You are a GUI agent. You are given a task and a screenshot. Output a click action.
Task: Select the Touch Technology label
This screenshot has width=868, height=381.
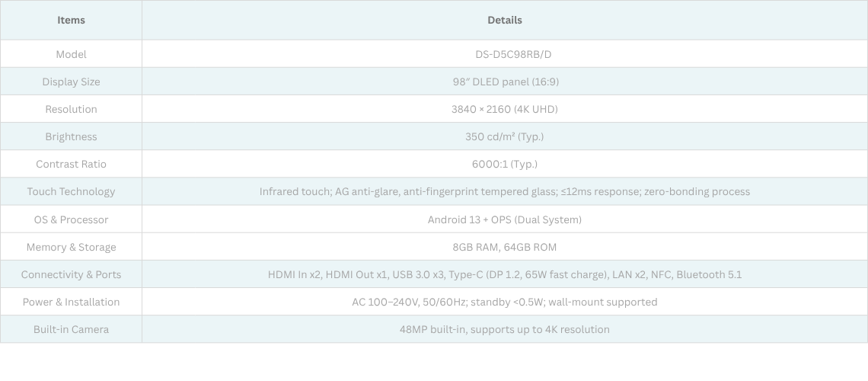click(x=71, y=191)
